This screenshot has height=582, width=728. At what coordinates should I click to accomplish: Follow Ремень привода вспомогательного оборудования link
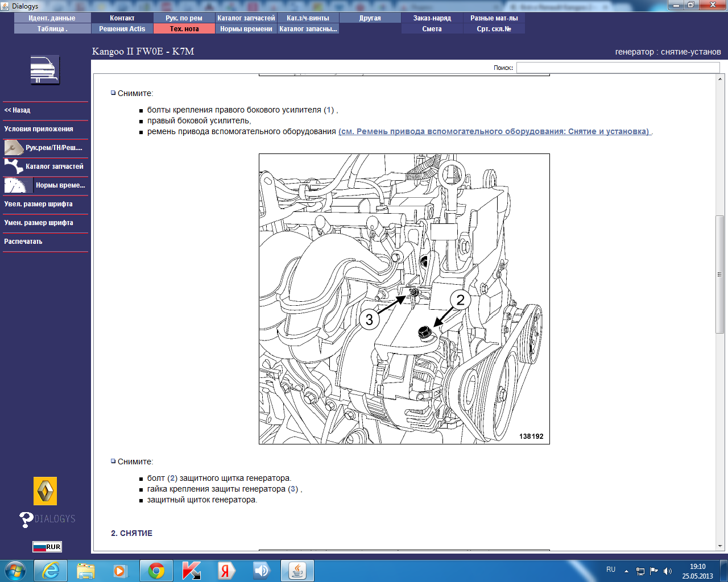click(495, 131)
